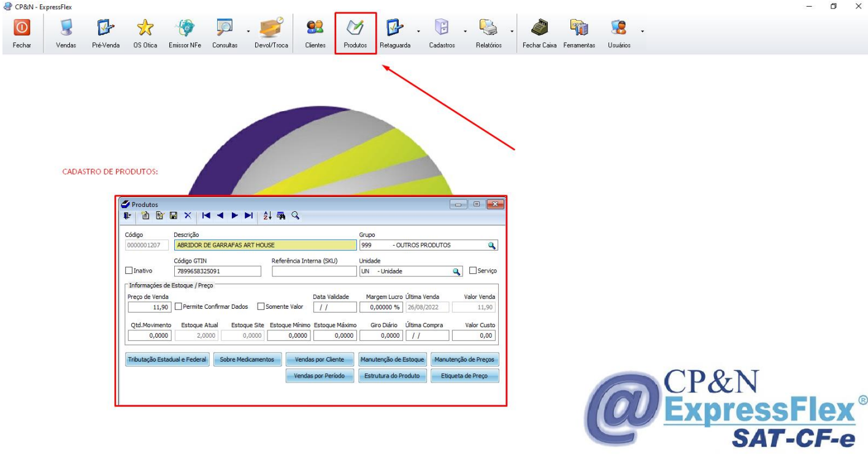Expand the Retaguarda dropdown arrow
The height and width of the screenshot is (458, 868).
click(418, 31)
